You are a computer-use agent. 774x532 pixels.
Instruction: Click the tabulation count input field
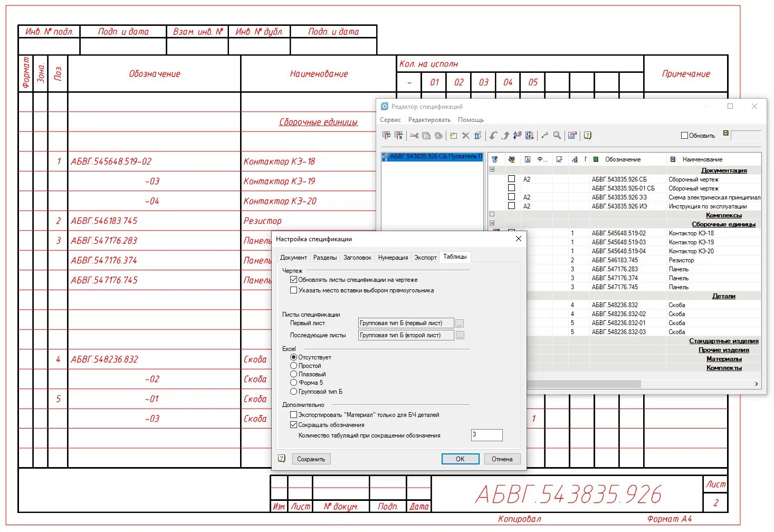point(486,435)
